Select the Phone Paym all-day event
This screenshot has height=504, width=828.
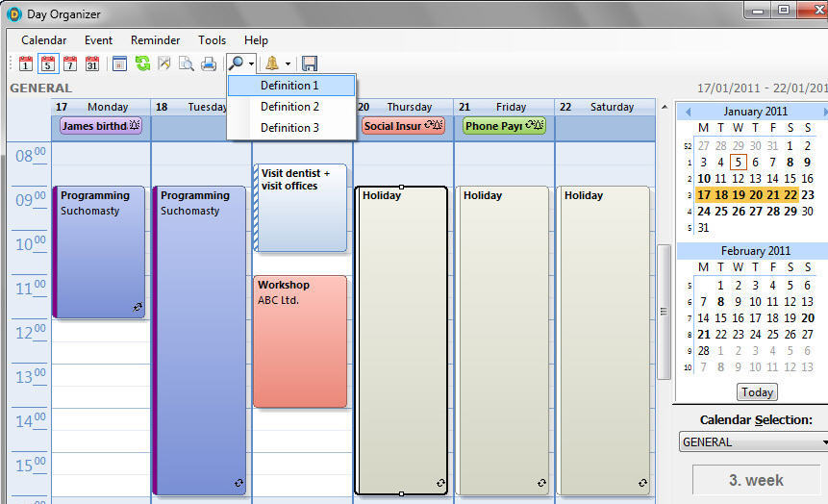504,126
